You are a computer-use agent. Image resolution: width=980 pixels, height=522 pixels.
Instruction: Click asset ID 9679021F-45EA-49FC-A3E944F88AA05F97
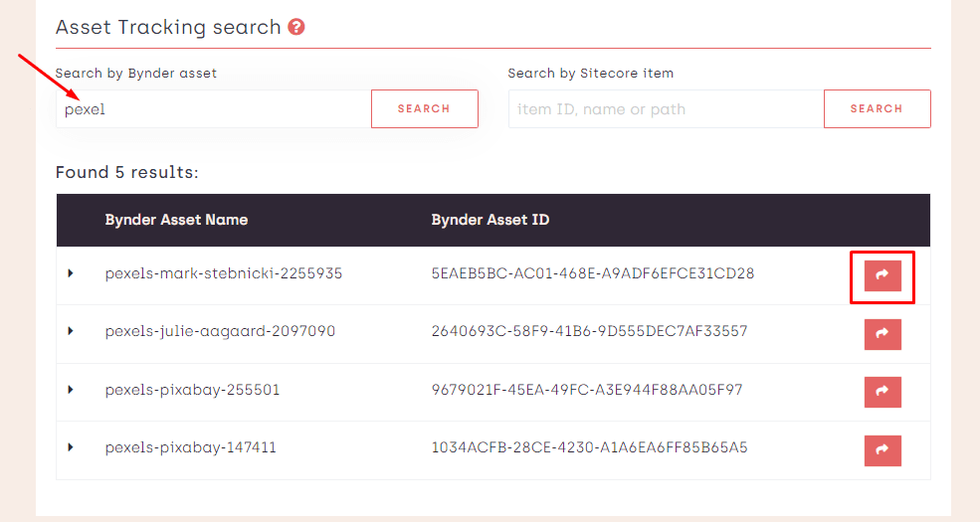point(587,390)
